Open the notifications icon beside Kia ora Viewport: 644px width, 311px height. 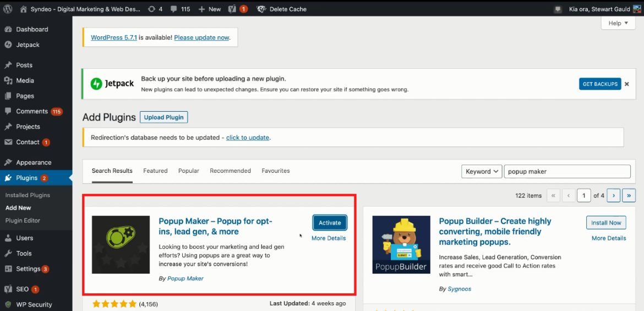pos(558,9)
